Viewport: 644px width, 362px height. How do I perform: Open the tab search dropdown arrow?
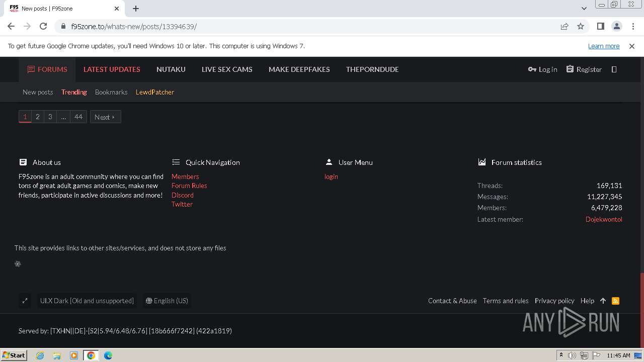point(584,8)
